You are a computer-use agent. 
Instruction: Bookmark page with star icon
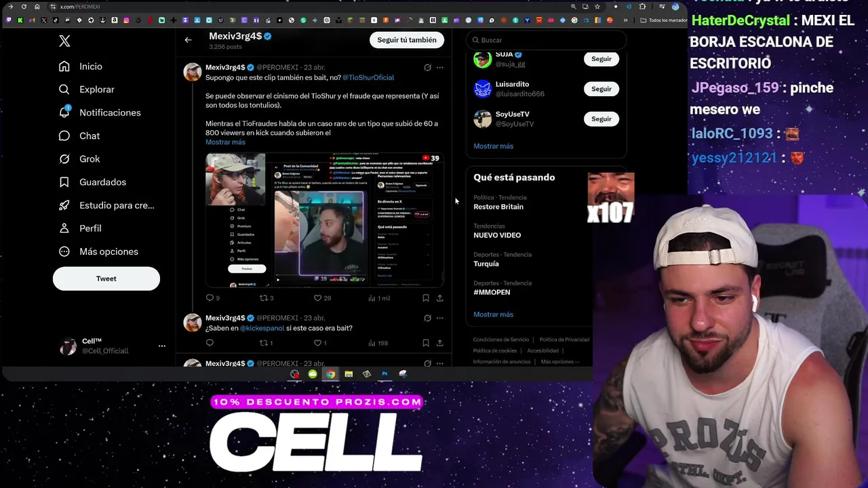597,7
